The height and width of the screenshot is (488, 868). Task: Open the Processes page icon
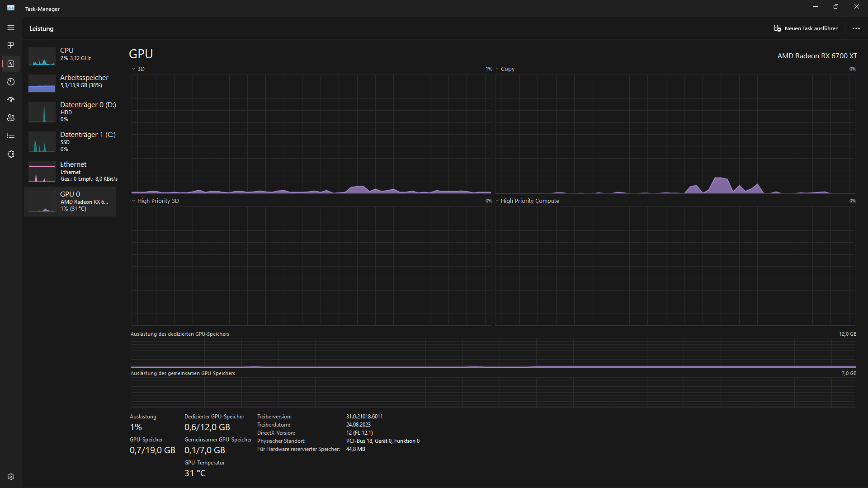(11, 46)
